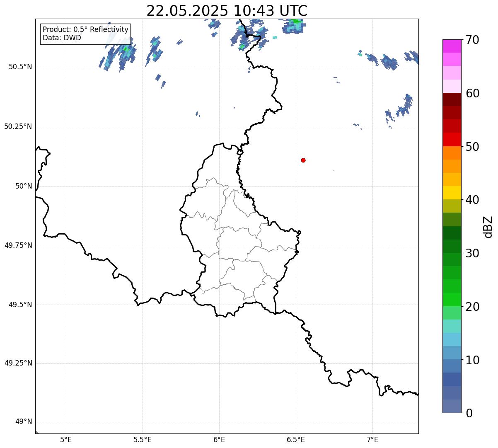Click the 5°E longitude label
Image resolution: width=498 pixels, height=448 pixels.
coord(66,440)
